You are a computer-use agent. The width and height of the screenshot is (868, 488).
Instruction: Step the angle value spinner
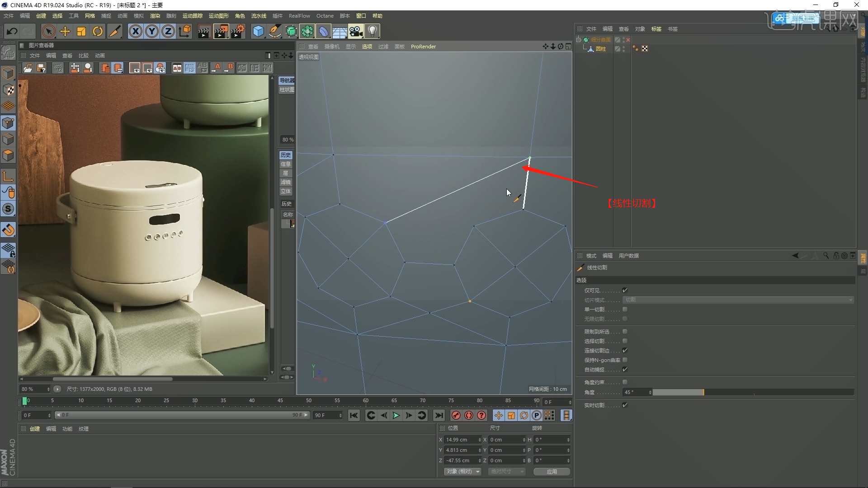650,392
